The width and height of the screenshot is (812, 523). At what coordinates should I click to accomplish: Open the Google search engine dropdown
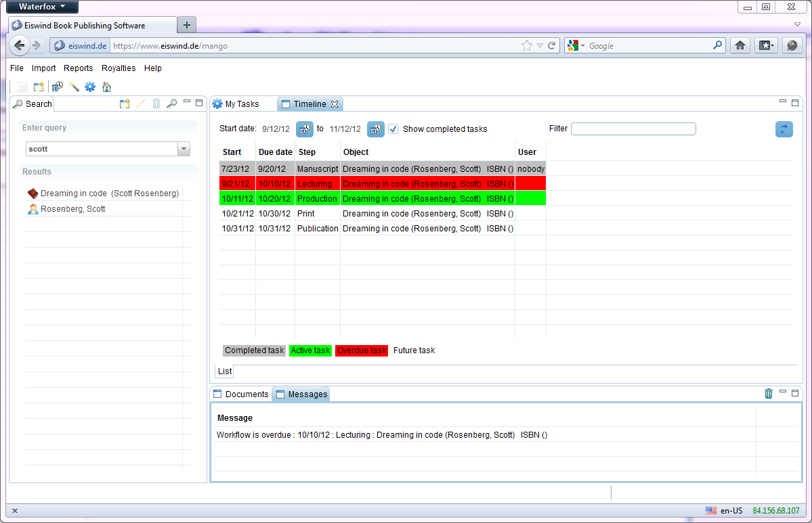582,45
